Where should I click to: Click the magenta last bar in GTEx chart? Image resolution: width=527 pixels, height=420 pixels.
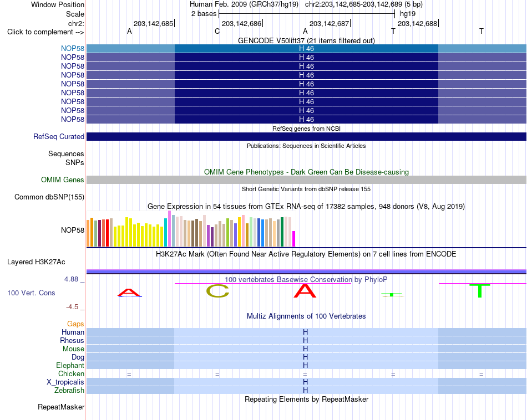(294, 239)
